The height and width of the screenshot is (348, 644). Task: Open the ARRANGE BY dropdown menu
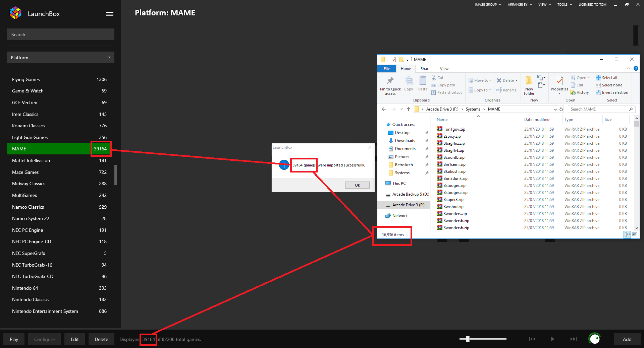point(520,5)
